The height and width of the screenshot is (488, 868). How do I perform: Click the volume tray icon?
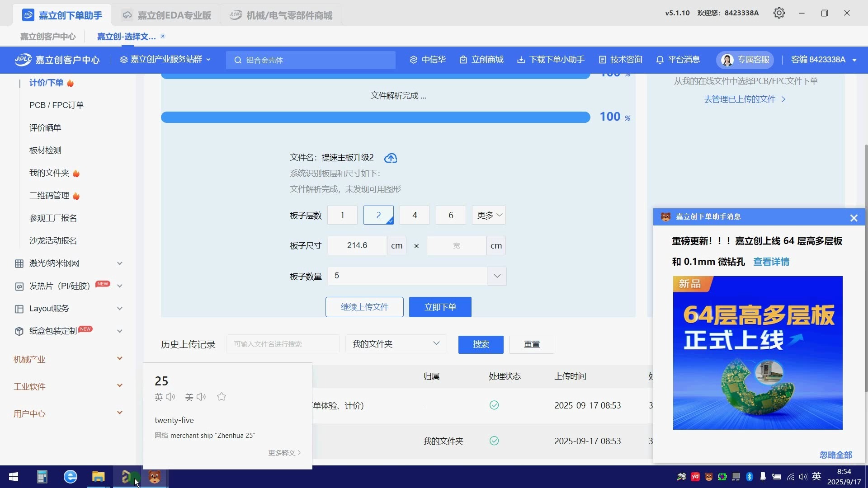(803, 477)
